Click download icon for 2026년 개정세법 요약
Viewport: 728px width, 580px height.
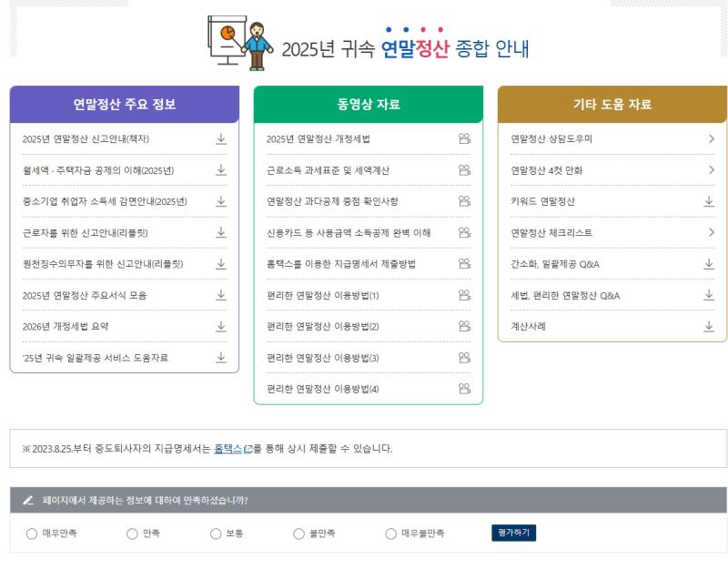tap(221, 327)
